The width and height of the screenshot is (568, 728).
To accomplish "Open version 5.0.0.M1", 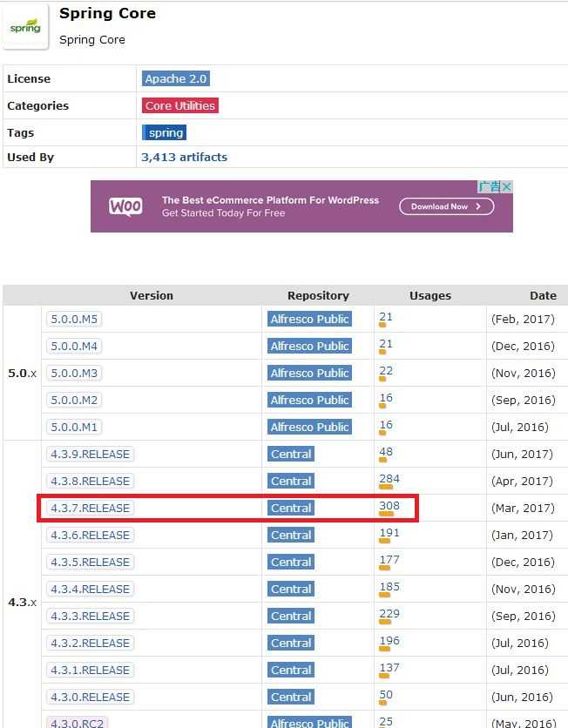I will tap(74, 427).
